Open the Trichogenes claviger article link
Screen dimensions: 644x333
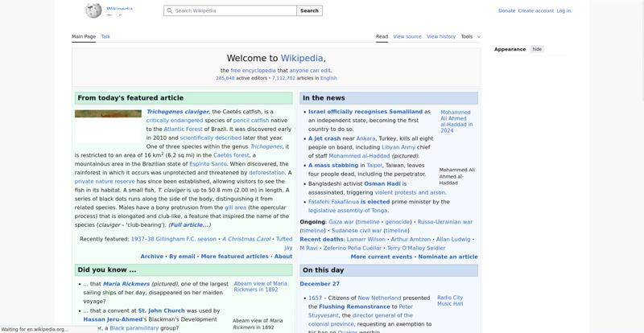(x=177, y=112)
